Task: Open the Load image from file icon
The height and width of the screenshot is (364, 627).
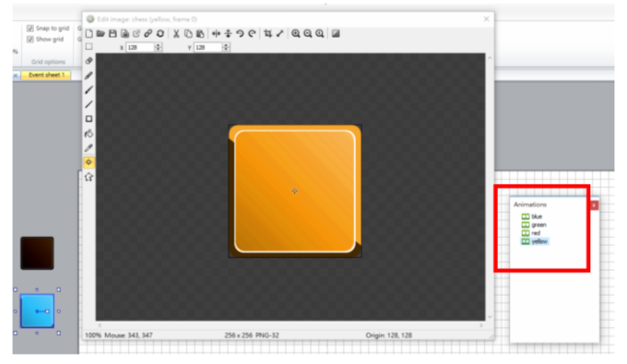Action: pos(101,33)
